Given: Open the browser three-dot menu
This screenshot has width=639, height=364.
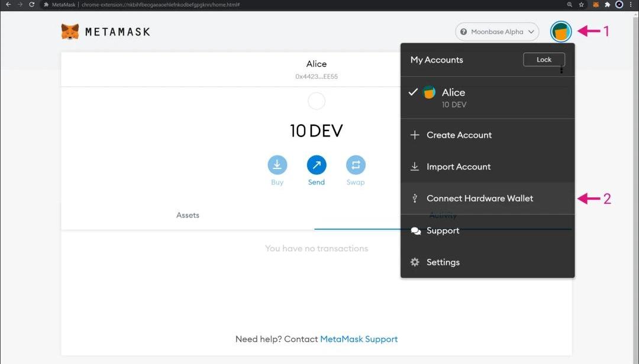Looking at the screenshot, I should coord(631,5).
